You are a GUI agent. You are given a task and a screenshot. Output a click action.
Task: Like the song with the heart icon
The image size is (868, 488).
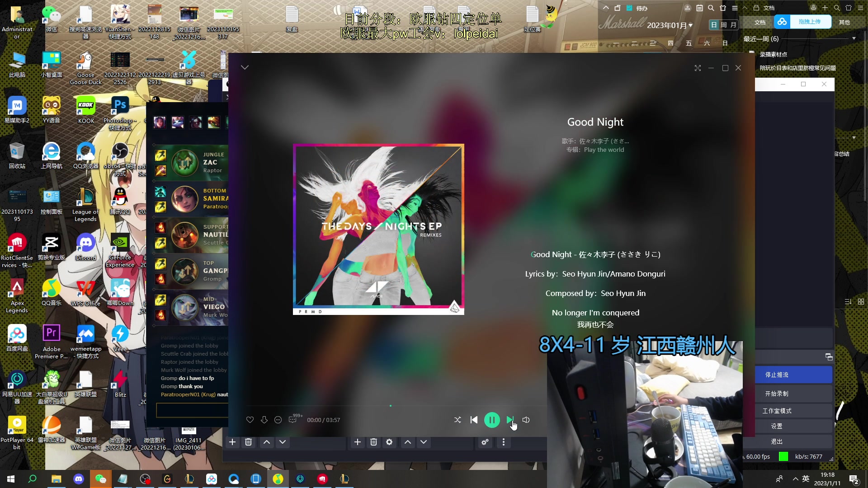[250, 420]
